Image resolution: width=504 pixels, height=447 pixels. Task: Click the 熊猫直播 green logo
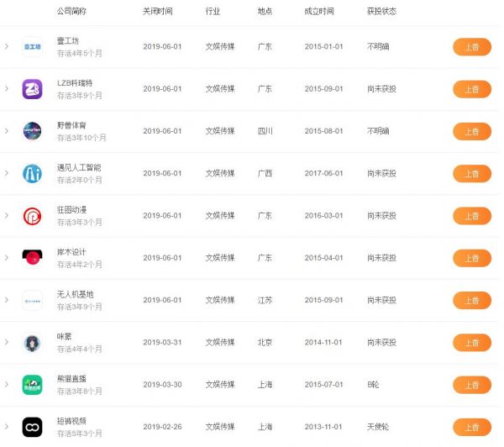pyautogui.click(x=32, y=385)
